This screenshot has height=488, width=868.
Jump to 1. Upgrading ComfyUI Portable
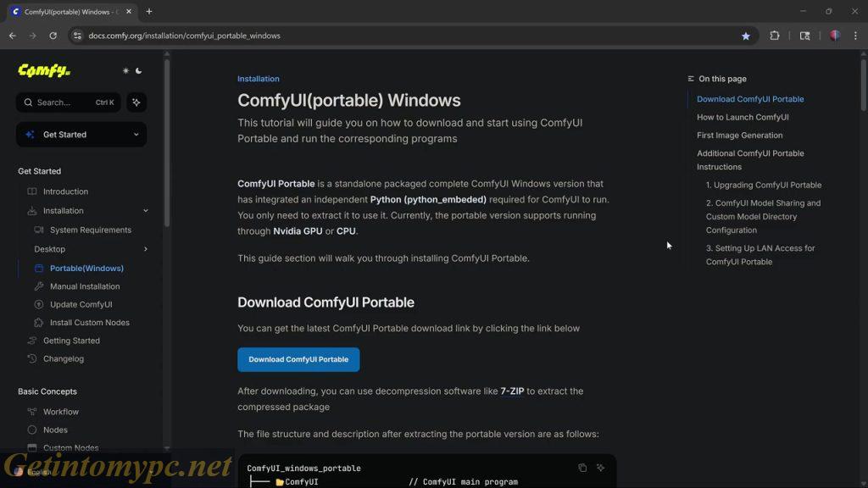[764, 186]
